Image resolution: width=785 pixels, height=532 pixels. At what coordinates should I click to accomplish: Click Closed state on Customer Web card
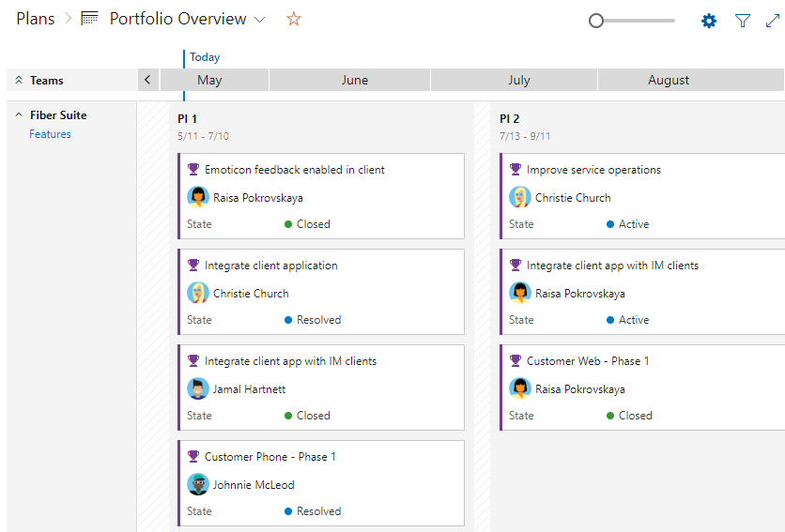click(629, 416)
